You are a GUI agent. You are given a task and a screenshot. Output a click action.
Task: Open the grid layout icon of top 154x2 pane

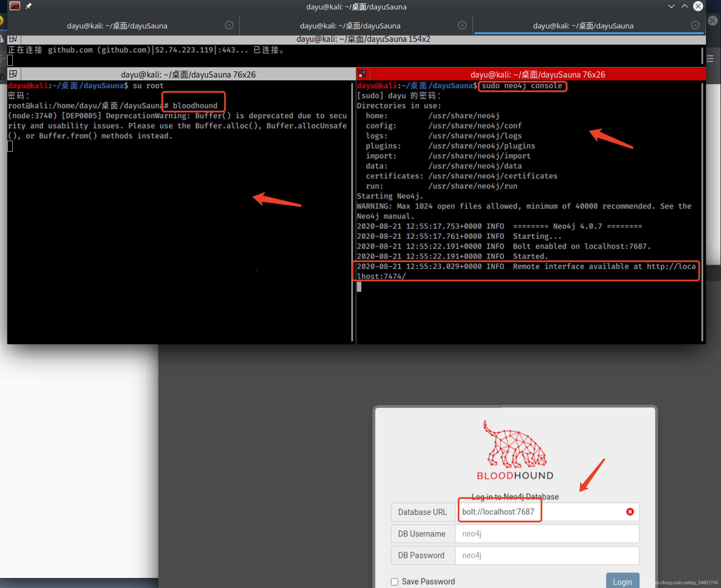tap(13, 39)
